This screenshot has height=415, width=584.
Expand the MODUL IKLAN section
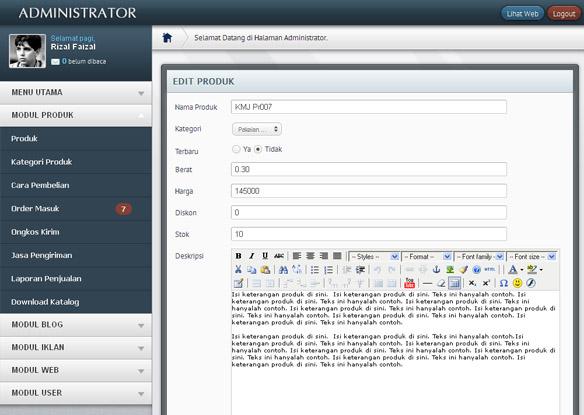point(76,347)
